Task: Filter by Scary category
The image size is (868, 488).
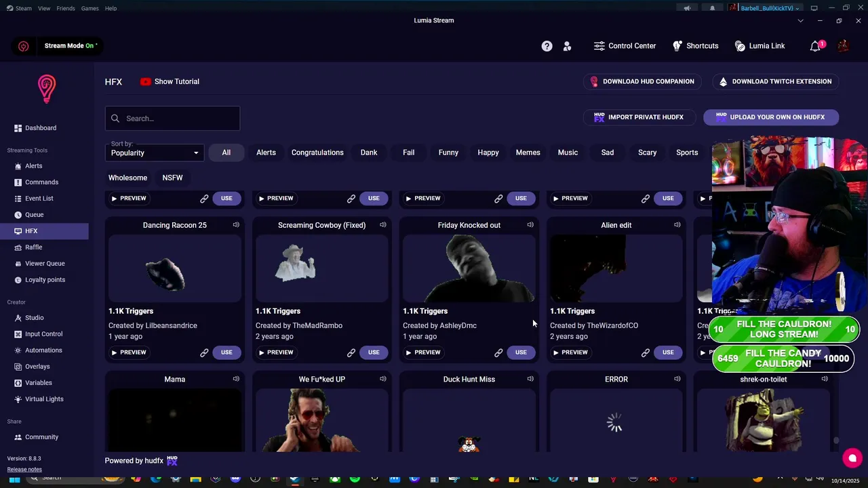Action: 647,152
